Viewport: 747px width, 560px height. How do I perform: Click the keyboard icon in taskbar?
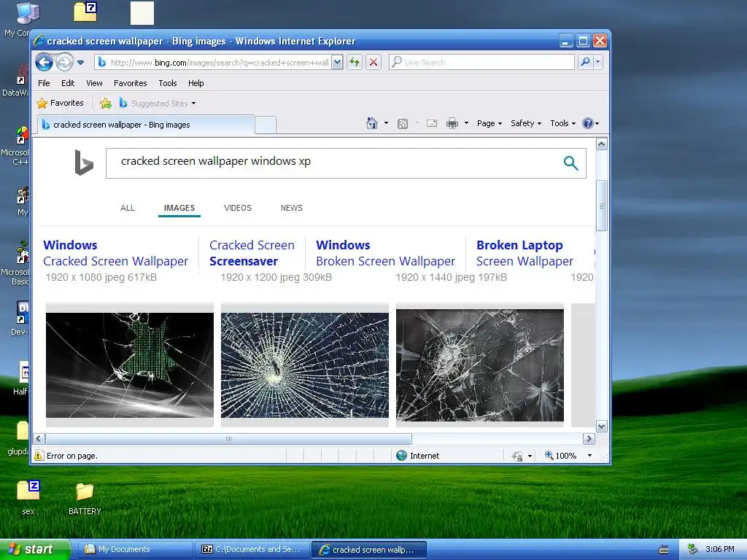[x=664, y=550]
